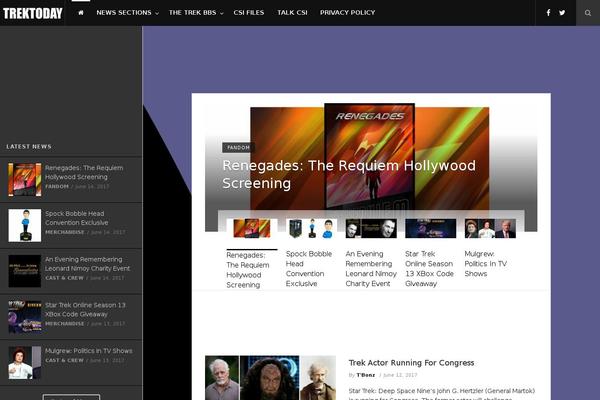Select the Renegades slider thumbnail

point(252,228)
